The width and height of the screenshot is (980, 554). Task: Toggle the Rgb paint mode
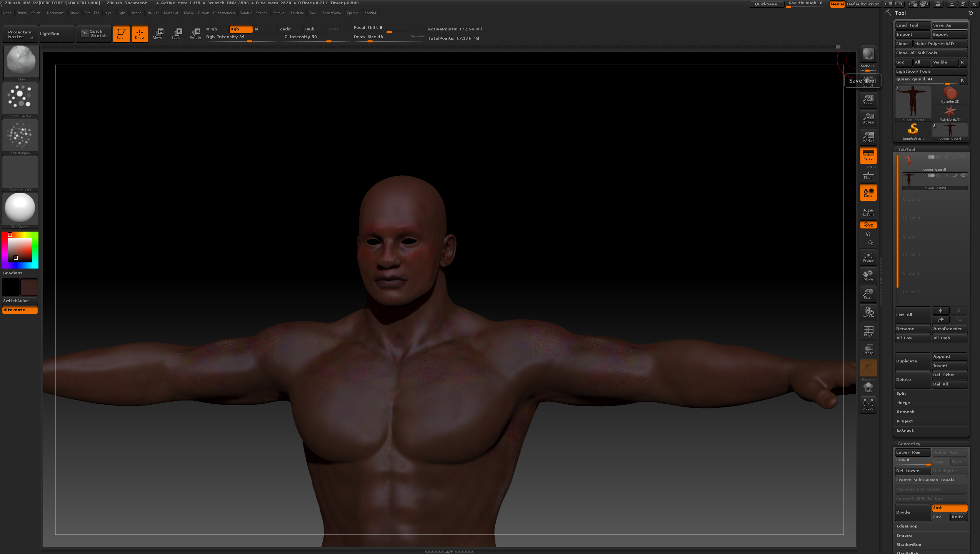coord(240,29)
